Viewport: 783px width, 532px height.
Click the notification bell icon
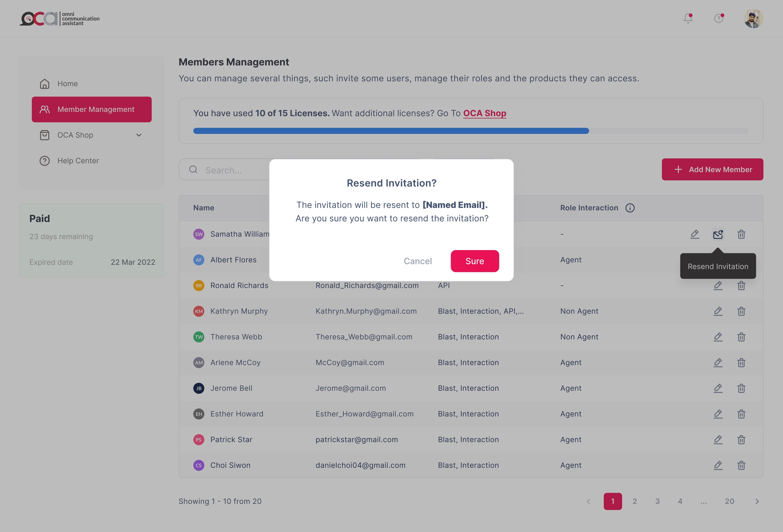click(688, 18)
